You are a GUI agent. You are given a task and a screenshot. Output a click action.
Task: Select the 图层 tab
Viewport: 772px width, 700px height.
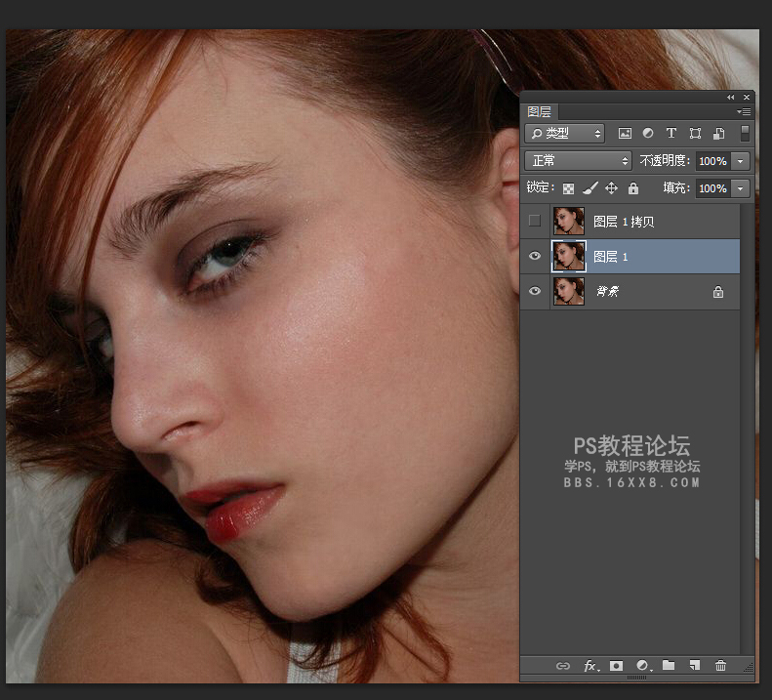[540, 112]
